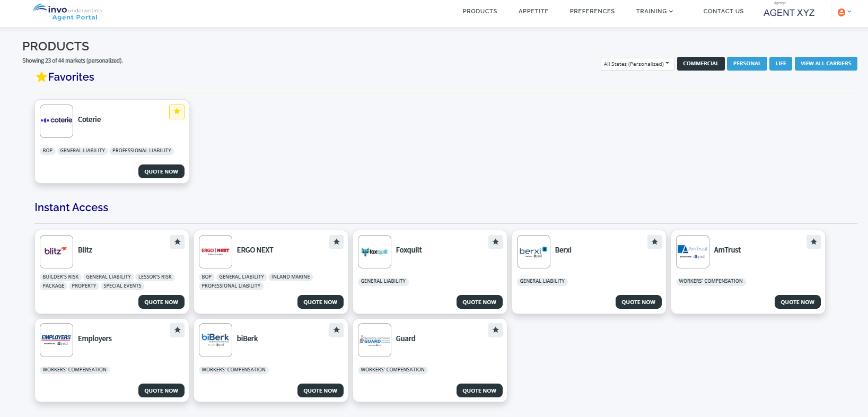868x417 pixels.
Task: Click the Coterie carrier logo
Action: [x=56, y=121]
